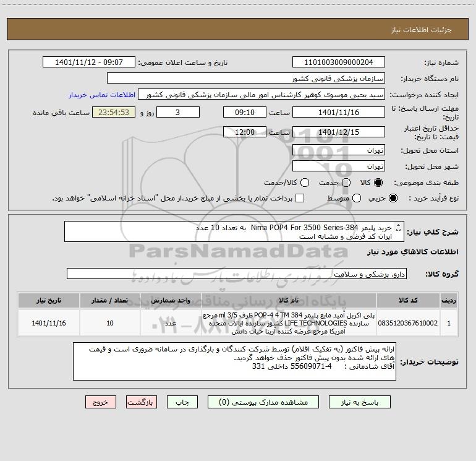Click the price validity time 12:00
Viewport: 476px width, 461px height.
pyautogui.click(x=245, y=132)
